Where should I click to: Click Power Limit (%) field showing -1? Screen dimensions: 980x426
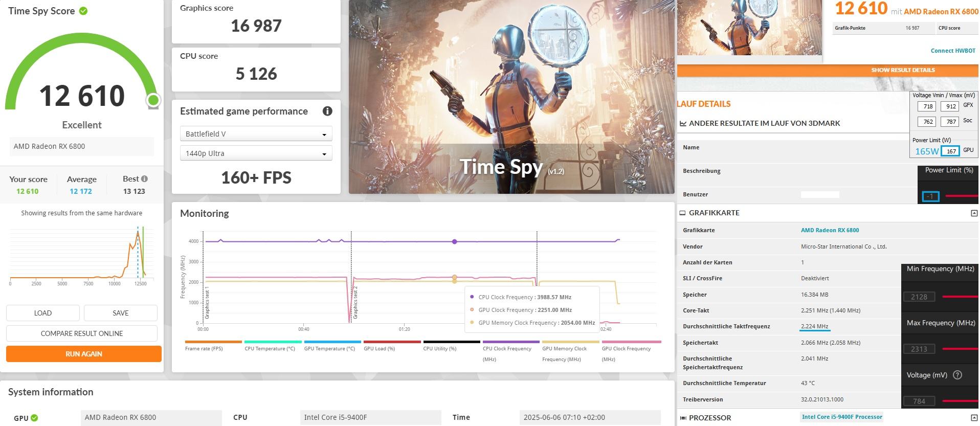[930, 196]
